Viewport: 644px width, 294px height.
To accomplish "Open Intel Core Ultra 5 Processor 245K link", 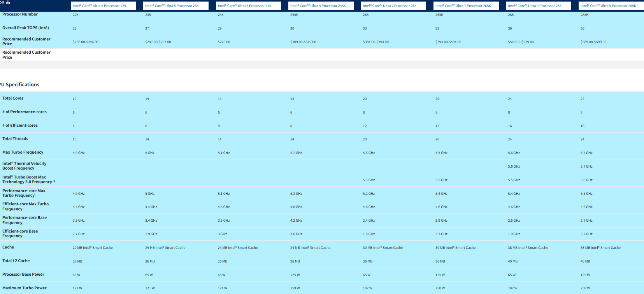I will click(x=318, y=6).
